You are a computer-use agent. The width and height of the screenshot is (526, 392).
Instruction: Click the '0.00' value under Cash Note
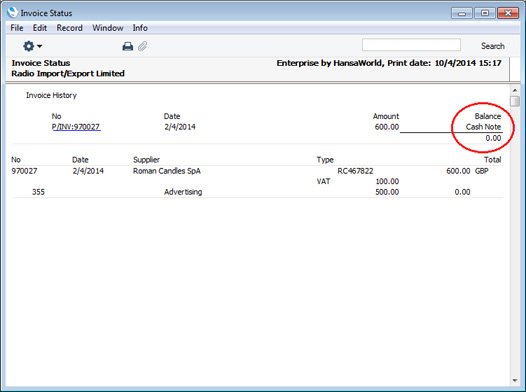[493, 138]
